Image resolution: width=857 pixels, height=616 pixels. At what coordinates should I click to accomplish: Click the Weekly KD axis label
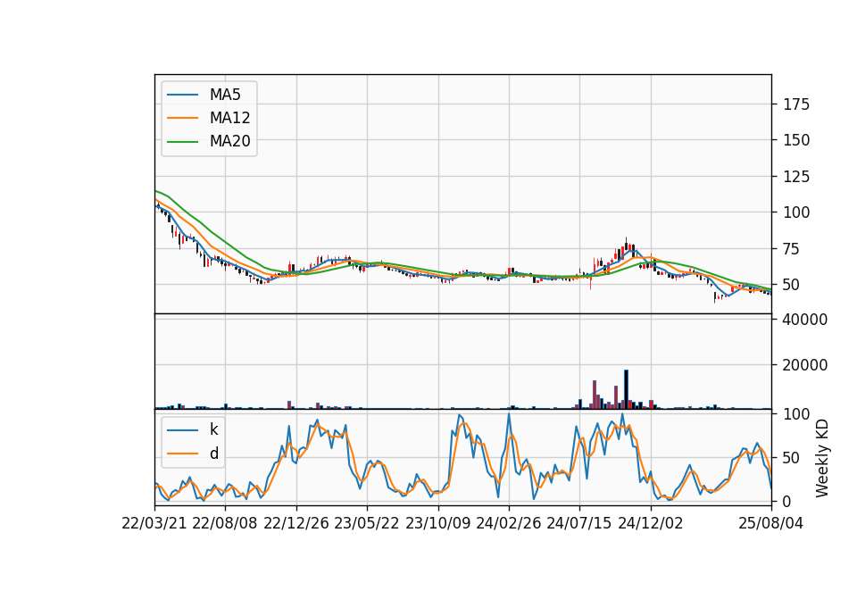822,458
